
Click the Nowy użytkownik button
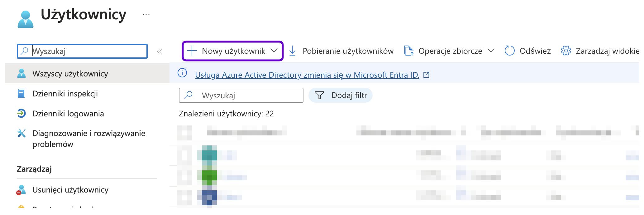(232, 51)
